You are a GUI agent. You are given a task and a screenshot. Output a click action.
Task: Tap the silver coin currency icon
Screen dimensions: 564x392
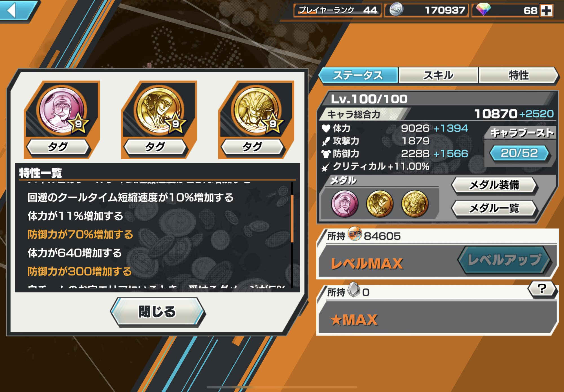click(396, 10)
